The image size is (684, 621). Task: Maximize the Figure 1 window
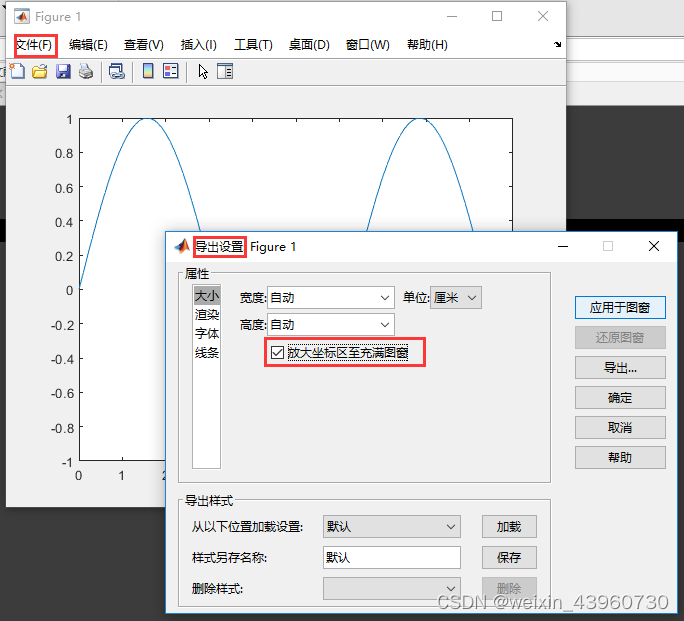tap(497, 17)
